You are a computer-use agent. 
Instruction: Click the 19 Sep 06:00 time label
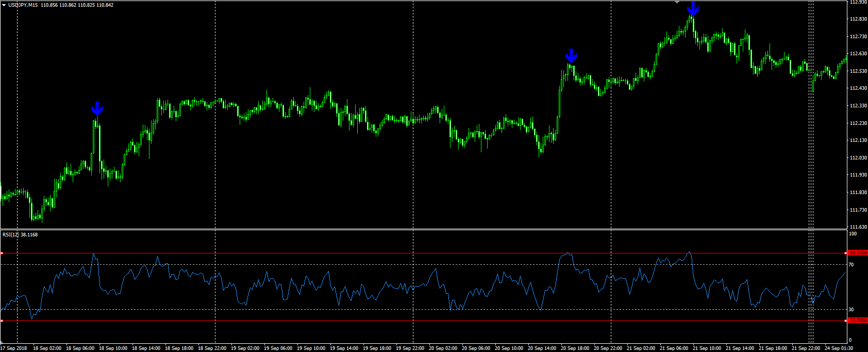tap(278, 348)
